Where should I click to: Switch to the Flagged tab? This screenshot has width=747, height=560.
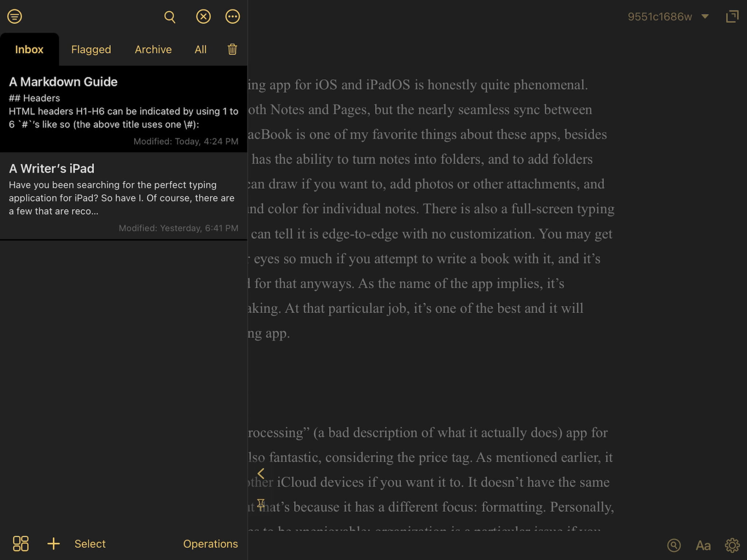[x=90, y=49]
